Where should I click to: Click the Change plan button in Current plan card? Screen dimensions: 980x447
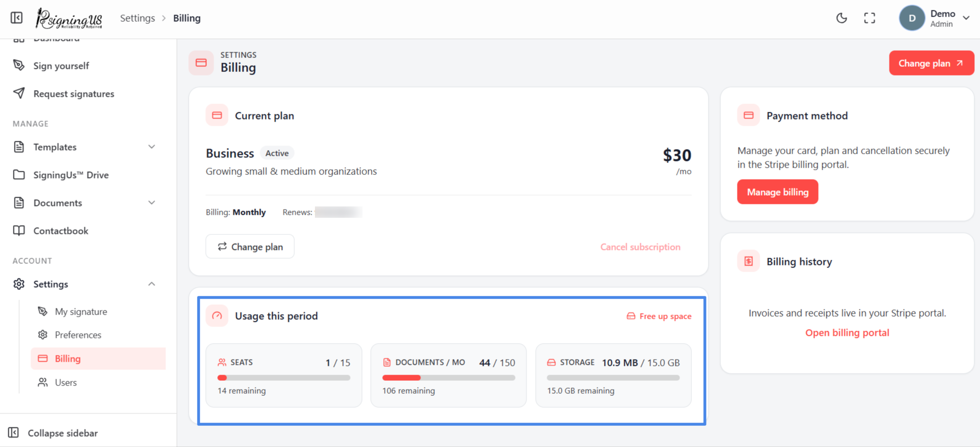tap(250, 247)
